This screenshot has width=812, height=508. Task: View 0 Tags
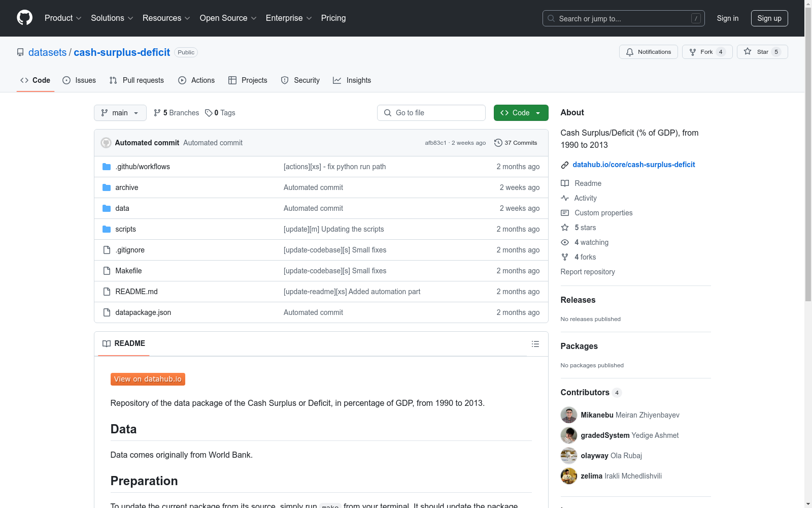coord(220,113)
